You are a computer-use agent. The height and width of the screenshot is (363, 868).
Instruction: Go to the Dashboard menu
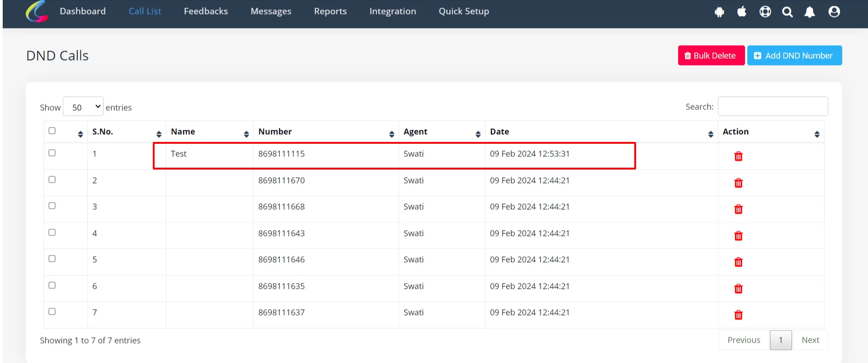[x=83, y=11]
